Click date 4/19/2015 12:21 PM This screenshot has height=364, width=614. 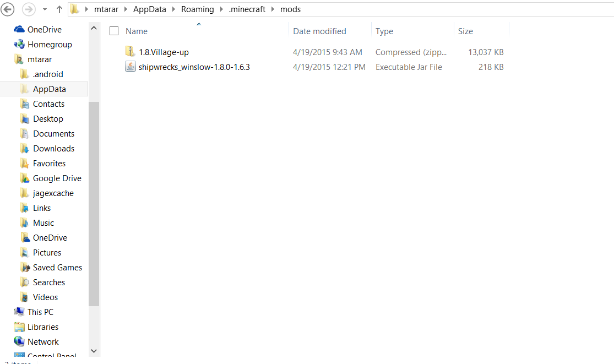[329, 67]
